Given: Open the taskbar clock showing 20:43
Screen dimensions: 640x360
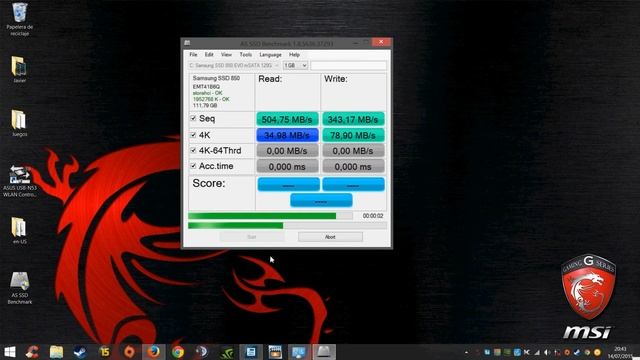Looking at the screenshot, I should coord(620,352).
